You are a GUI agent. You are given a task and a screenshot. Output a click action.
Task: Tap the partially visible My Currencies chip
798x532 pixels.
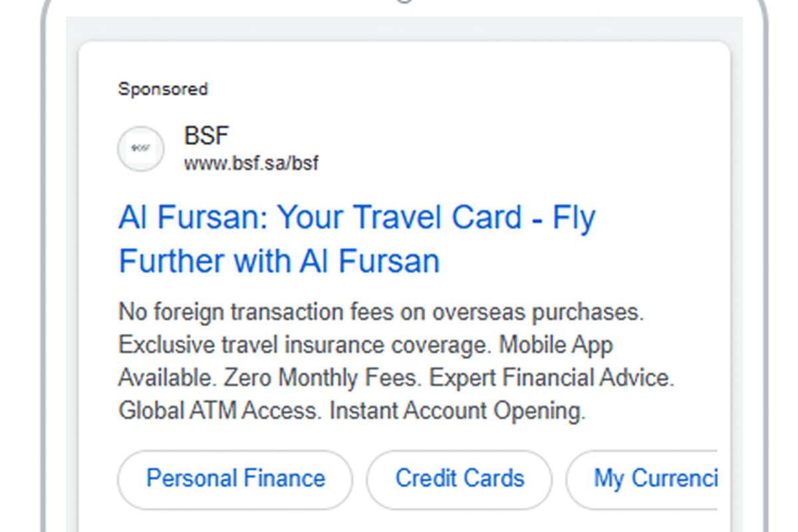[x=655, y=479]
